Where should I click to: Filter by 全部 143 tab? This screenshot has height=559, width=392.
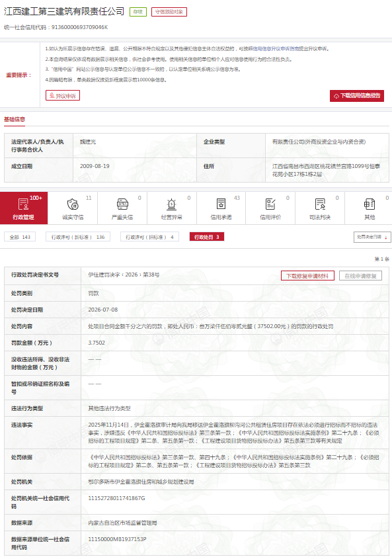[x=20, y=237]
